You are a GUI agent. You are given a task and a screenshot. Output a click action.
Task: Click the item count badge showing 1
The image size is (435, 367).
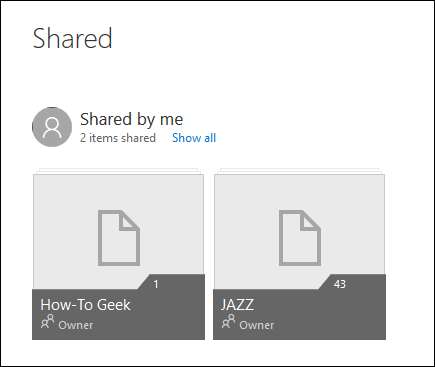(156, 284)
